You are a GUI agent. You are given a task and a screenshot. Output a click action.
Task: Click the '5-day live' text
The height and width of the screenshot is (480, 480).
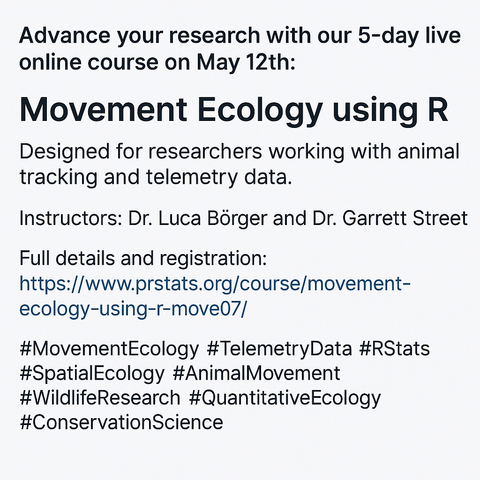click(410, 36)
